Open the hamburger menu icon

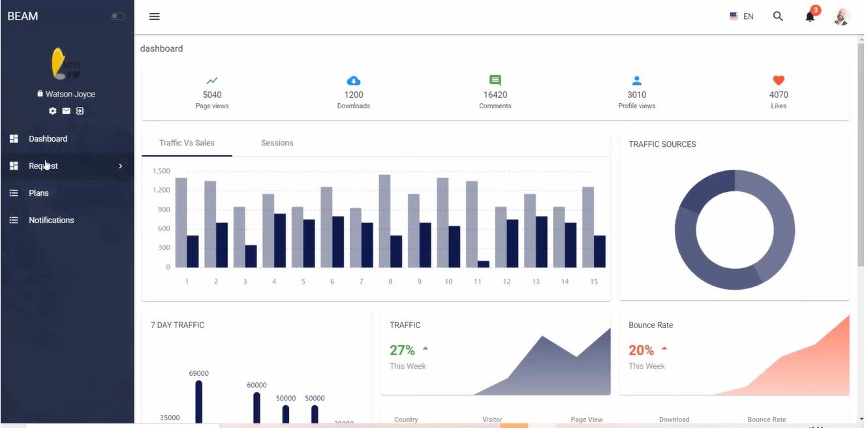[x=154, y=16]
